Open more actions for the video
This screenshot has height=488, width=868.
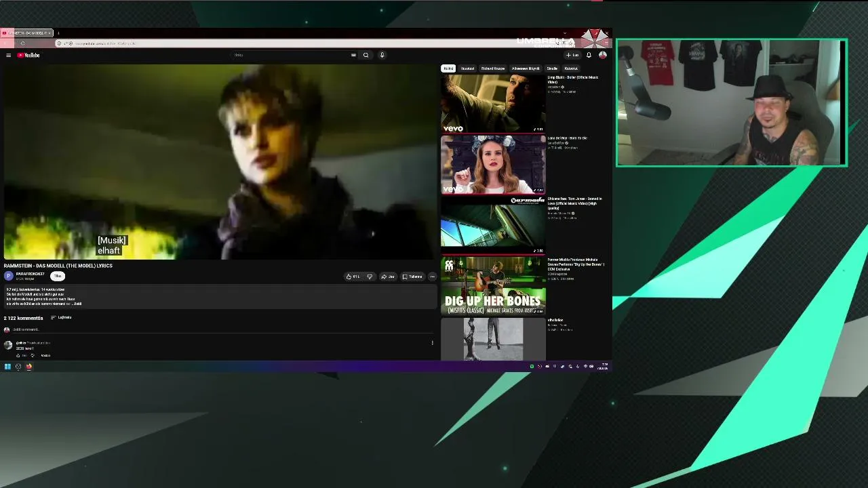432,277
